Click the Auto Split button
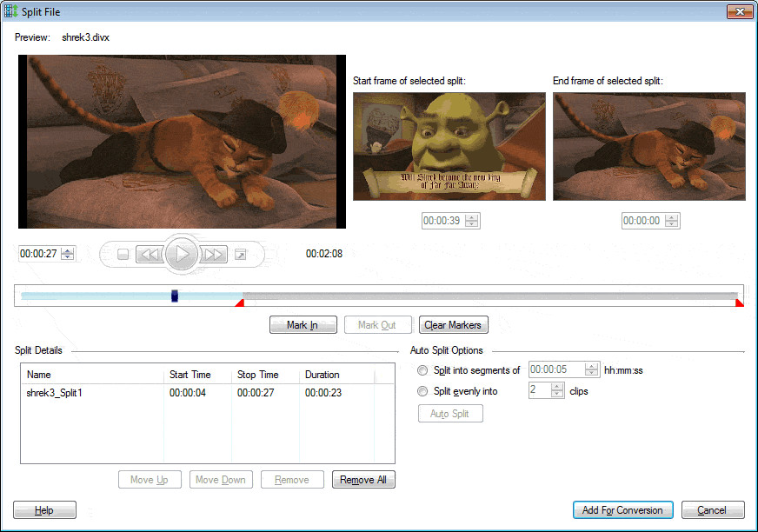The image size is (758, 532). (450, 414)
